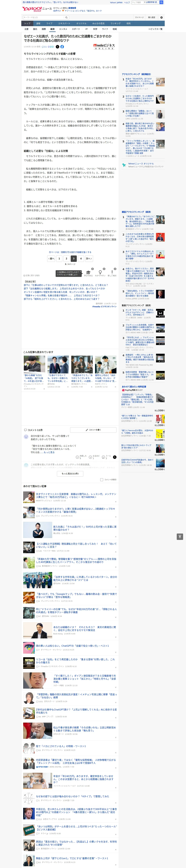Open 頭の悪い人は知らない、ChatGPTの article
Viewport: 186px width, 868px height.
72,646
